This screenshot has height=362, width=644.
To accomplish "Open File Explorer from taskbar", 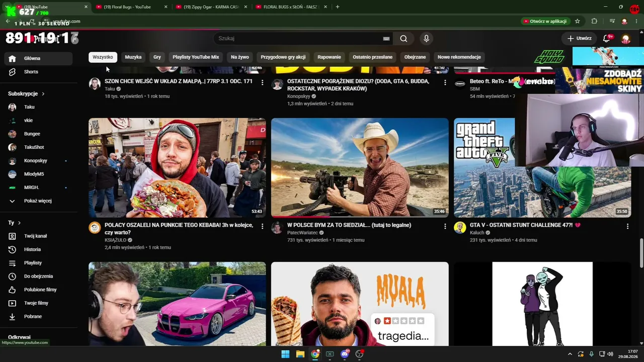I will pos(300,354).
